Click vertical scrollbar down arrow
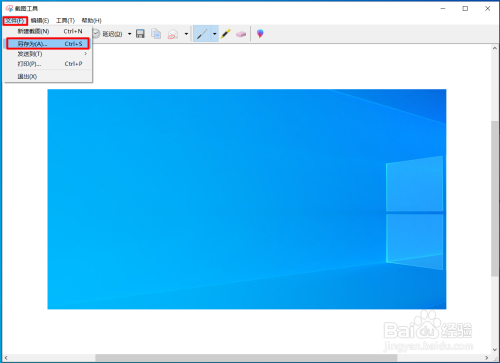500x363 pixels. coord(495,350)
